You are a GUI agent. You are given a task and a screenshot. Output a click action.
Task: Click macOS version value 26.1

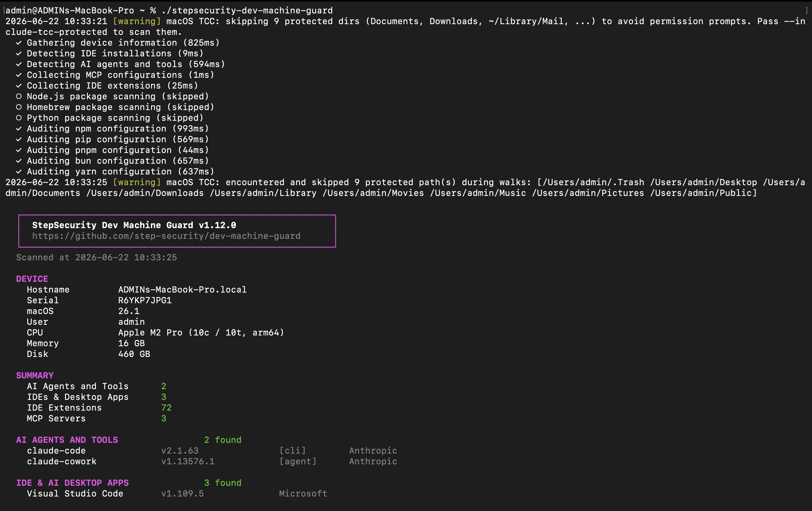point(129,311)
